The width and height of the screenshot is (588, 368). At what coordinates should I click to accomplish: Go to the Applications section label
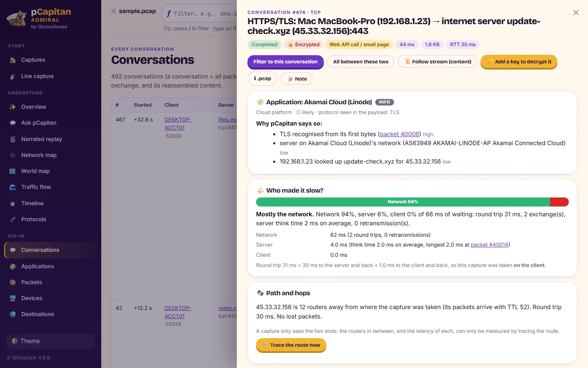38,267
